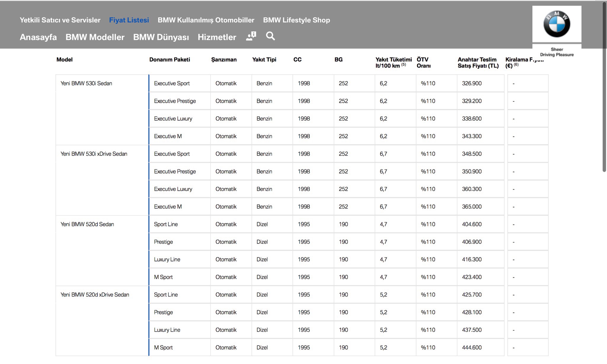Select Executive Luxury under 530i xDrive Sedan
Image resolution: width=607 pixels, height=364 pixels.
(x=173, y=189)
